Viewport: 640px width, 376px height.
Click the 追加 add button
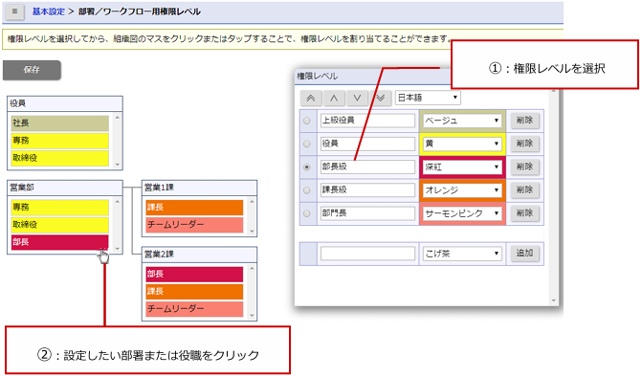524,253
